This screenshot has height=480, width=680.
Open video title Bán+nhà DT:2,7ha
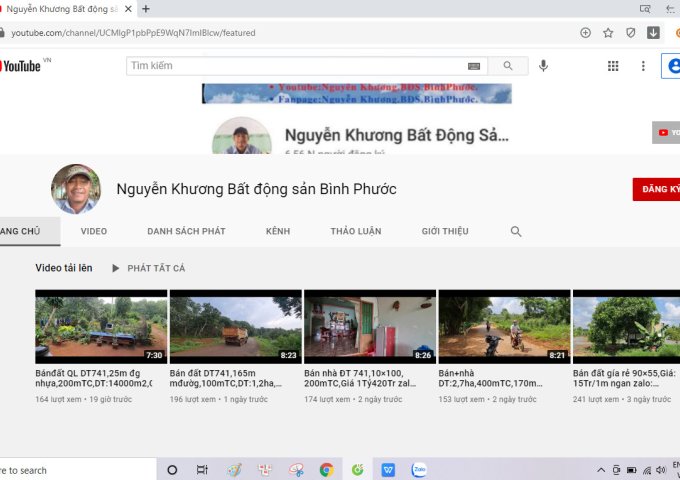(x=490, y=378)
